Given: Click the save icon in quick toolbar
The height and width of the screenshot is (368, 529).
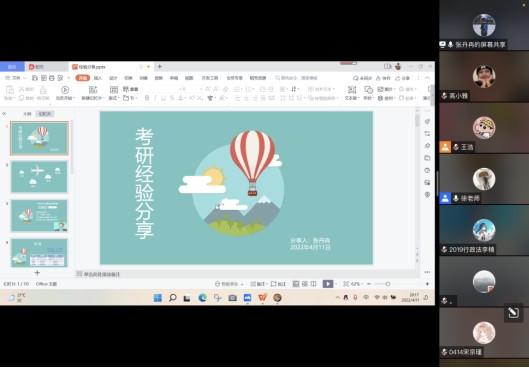Looking at the screenshot, I should point(35,78).
